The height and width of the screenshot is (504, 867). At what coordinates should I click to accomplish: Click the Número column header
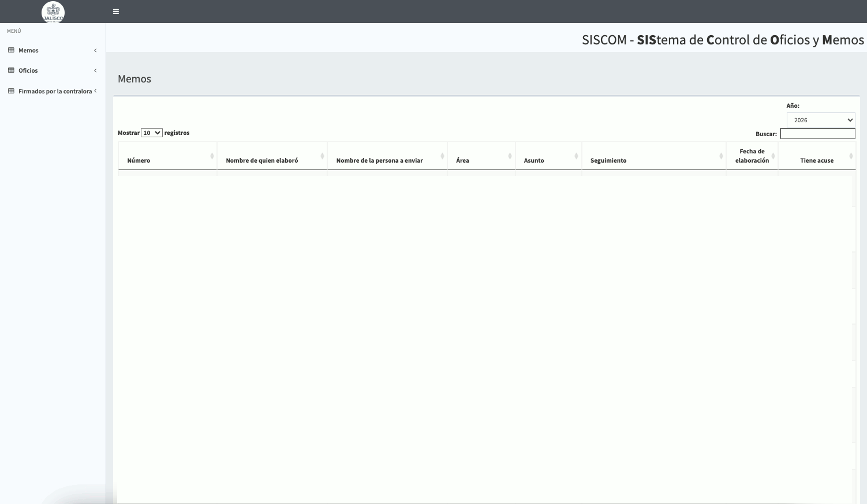click(167, 156)
